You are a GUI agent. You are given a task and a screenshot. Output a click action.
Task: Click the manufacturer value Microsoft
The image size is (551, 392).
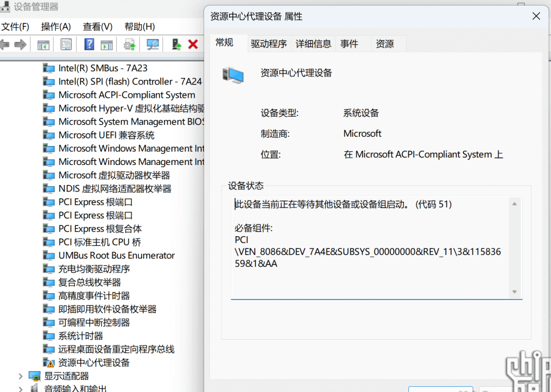click(x=362, y=133)
